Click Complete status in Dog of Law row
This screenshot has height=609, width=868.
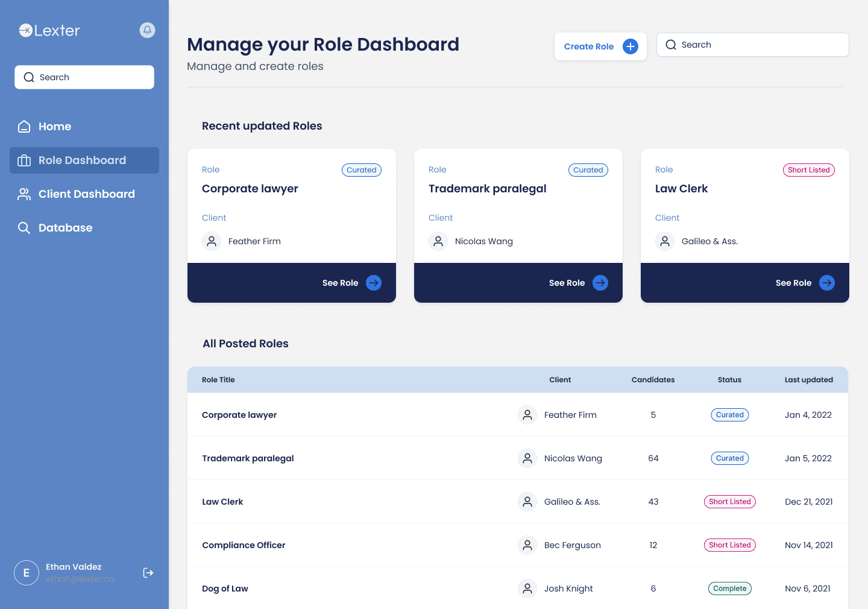click(x=730, y=588)
